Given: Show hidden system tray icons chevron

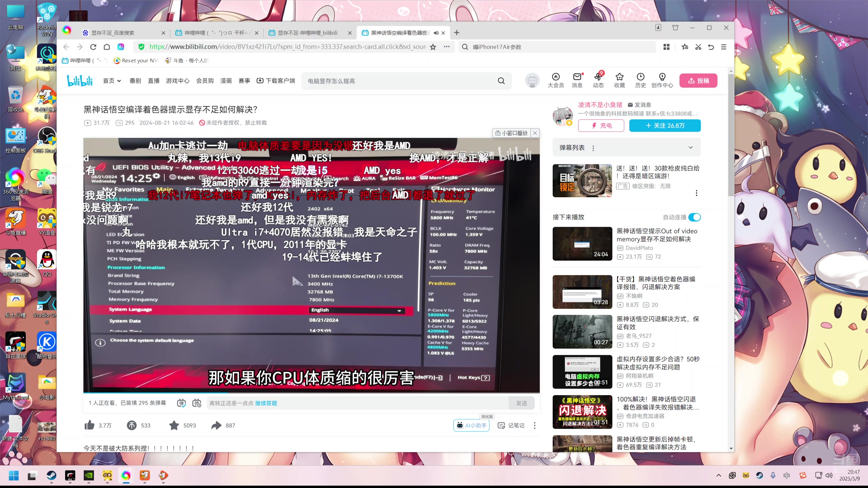Looking at the screenshot, I should coord(718,475).
